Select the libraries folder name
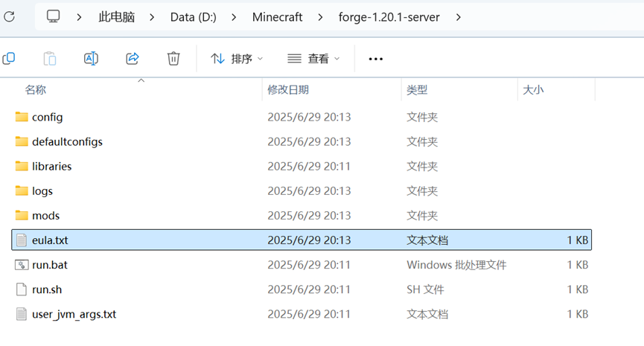This screenshot has width=644, height=346. (52, 166)
